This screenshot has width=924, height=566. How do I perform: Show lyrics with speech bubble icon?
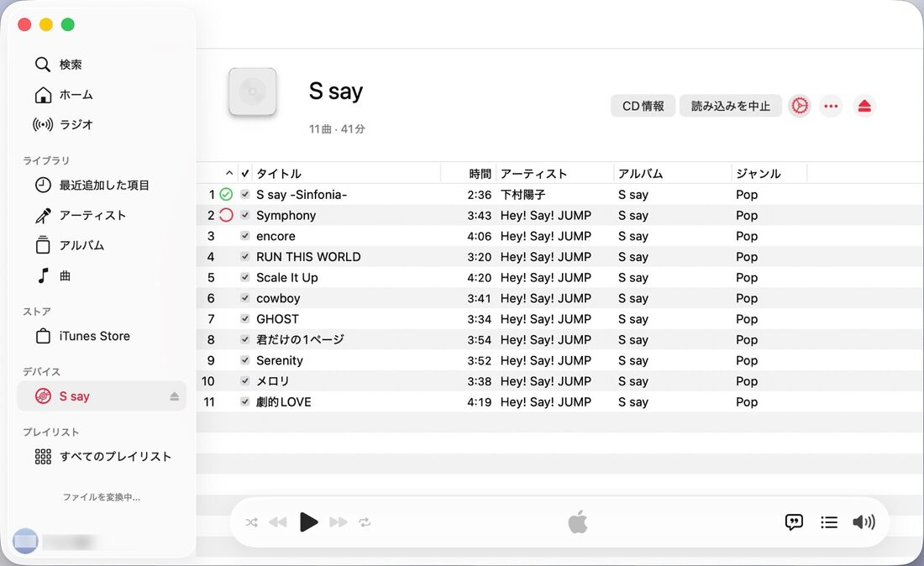click(x=794, y=521)
